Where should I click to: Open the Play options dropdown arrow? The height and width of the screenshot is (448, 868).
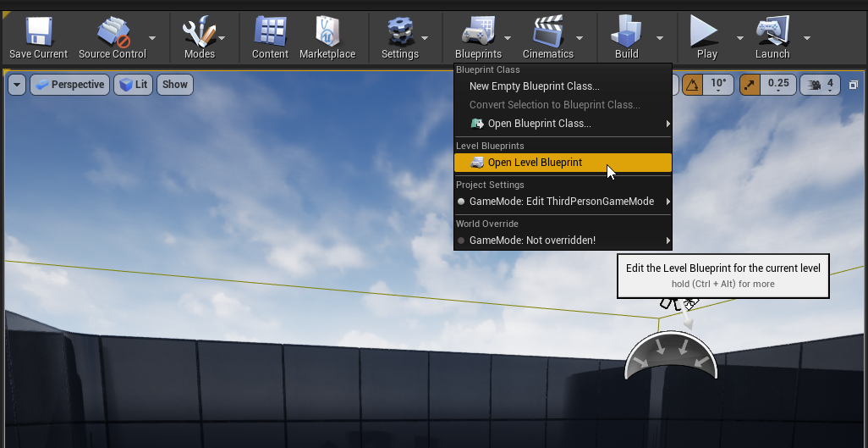(740, 38)
